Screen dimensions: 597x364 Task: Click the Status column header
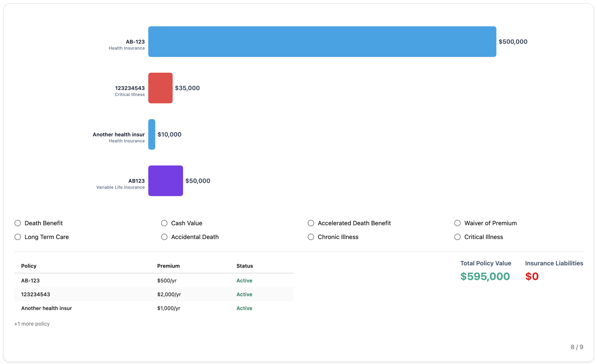coord(244,266)
